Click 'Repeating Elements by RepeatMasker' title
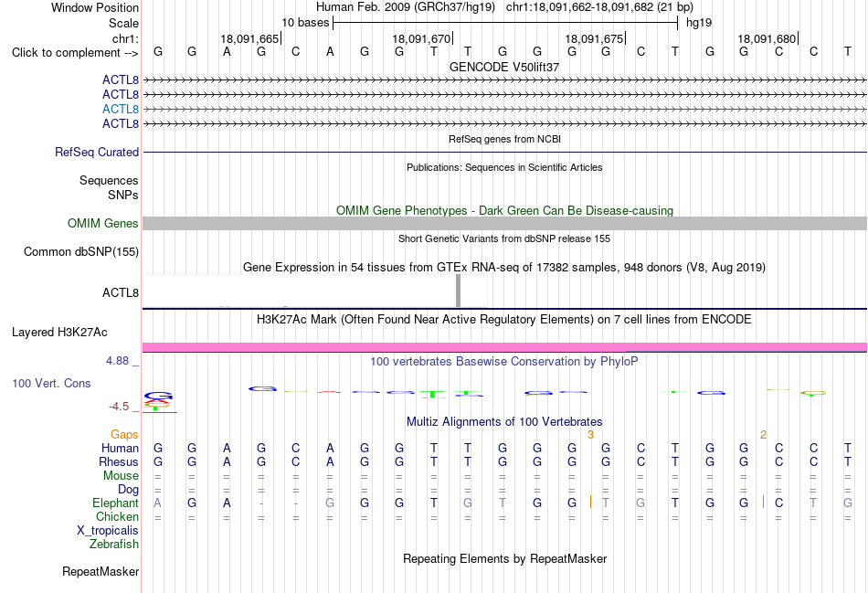Viewport: 868px width, 593px height. (504, 558)
